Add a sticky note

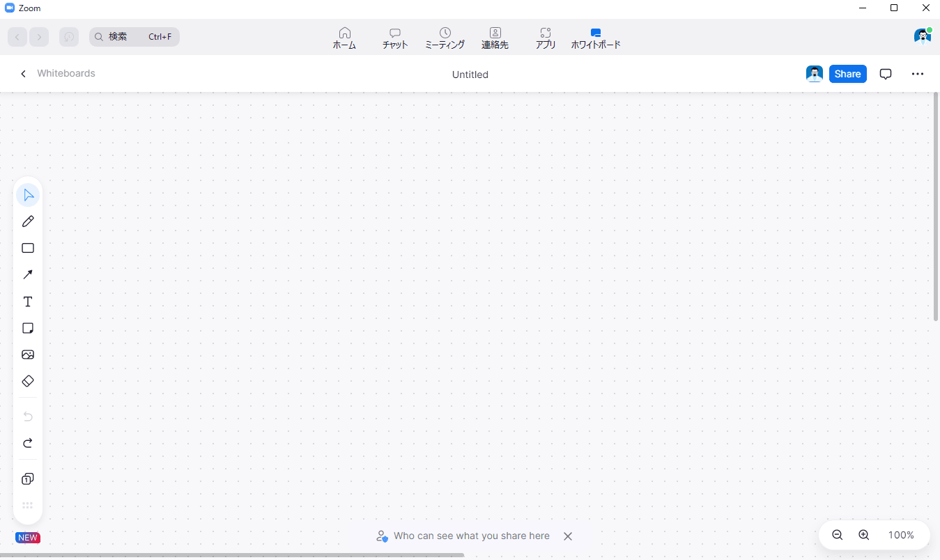point(28,328)
